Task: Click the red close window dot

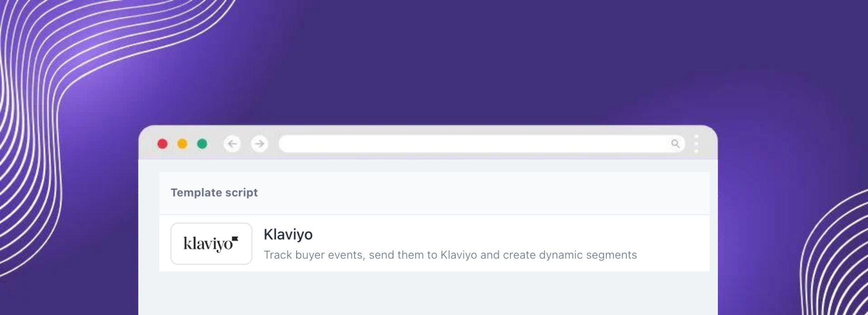Action: click(x=162, y=144)
